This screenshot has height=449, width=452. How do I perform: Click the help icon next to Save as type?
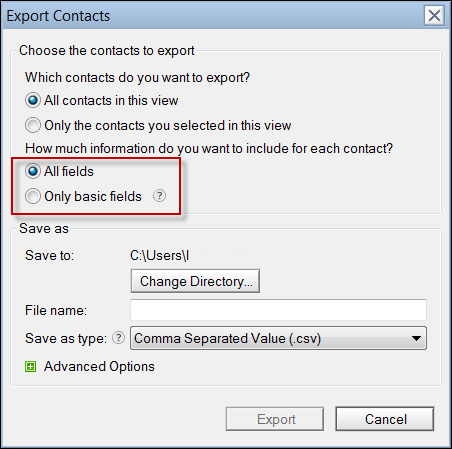click(x=118, y=338)
